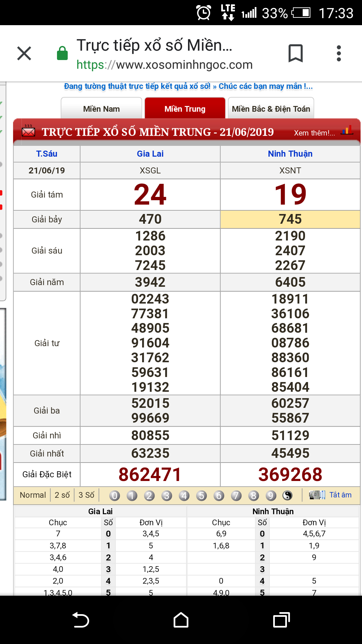Select the yin-yang ball icon
Viewport: 362px width, 644px height.
[288, 495]
